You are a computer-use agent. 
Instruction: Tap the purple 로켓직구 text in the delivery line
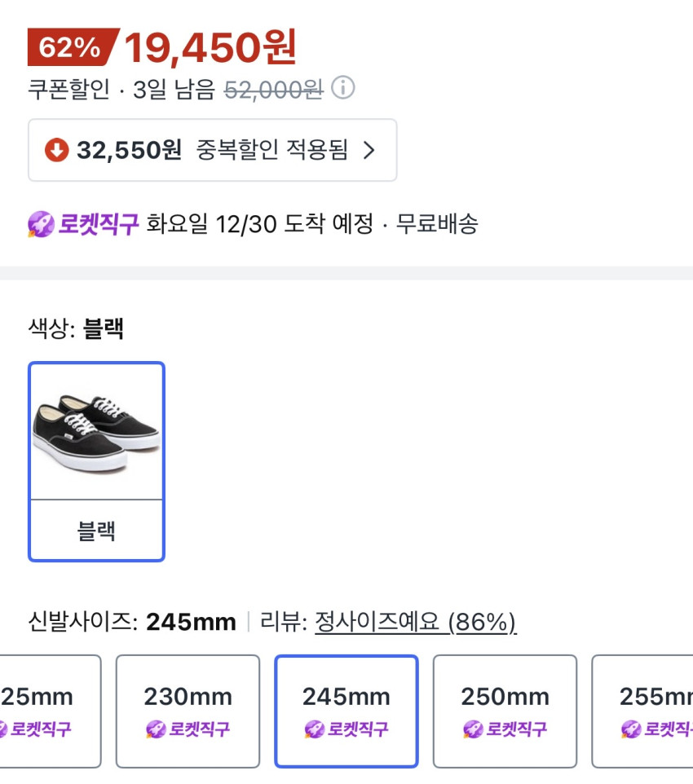[x=98, y=223]
